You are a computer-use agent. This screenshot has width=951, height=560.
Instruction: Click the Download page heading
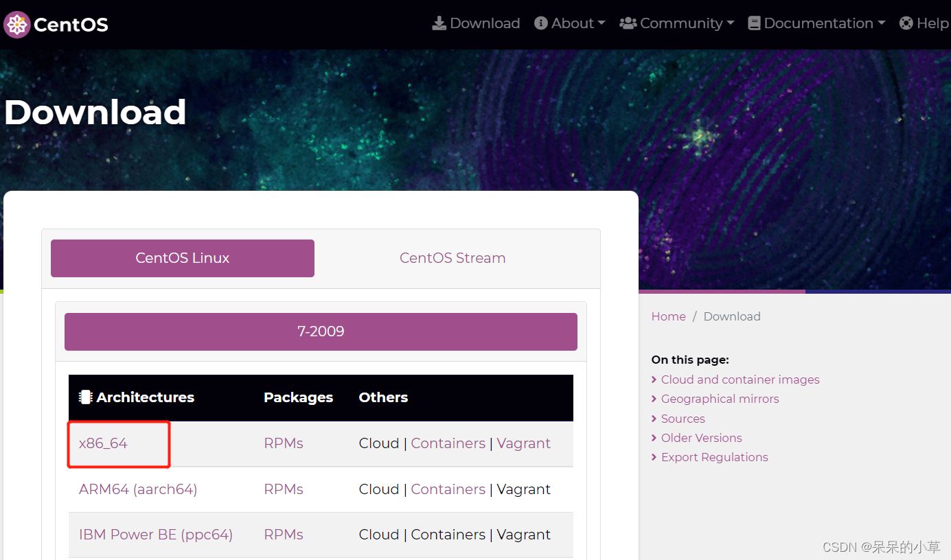pyautogui.click(x=95, y=113)
